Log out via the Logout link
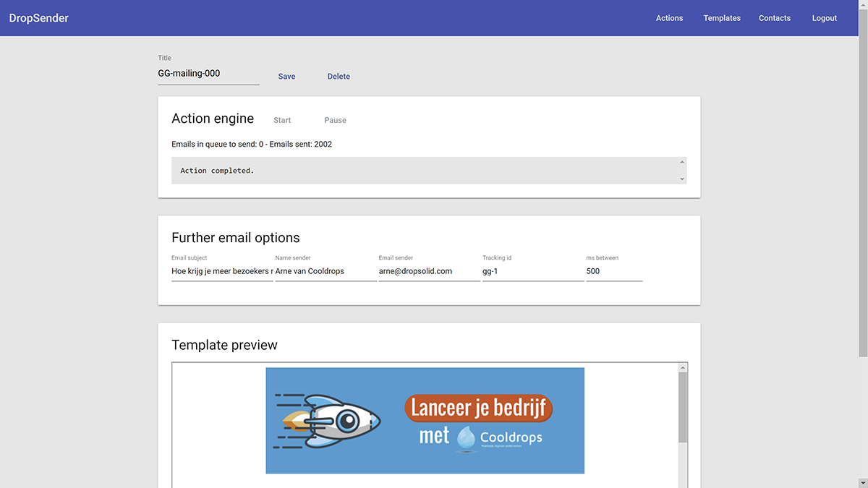Screen dimensions: 868x488 point(824,18)
